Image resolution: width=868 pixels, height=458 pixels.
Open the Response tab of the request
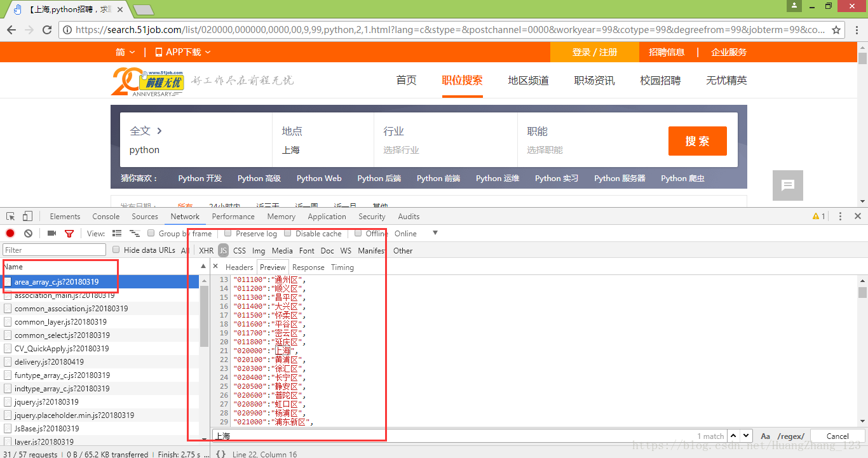coord(308,267)
